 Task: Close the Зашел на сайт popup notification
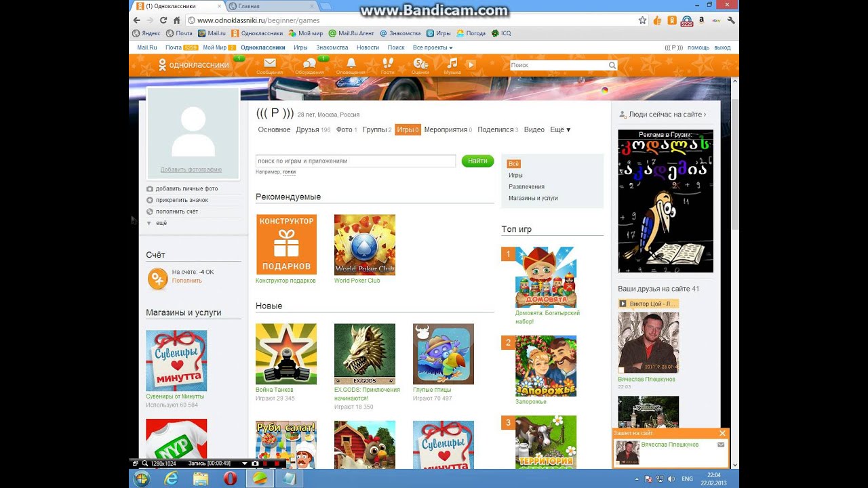coord(722,433)
